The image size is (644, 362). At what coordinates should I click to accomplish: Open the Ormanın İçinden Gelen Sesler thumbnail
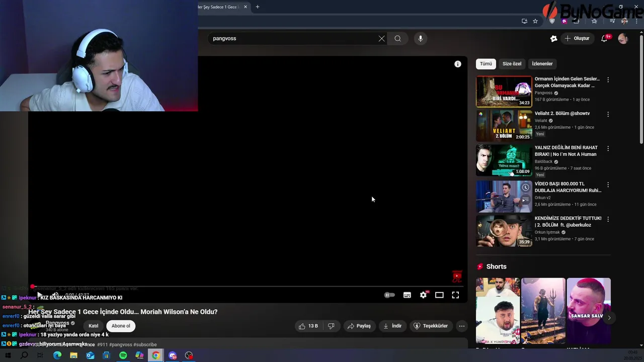click(x=504, y=92)
